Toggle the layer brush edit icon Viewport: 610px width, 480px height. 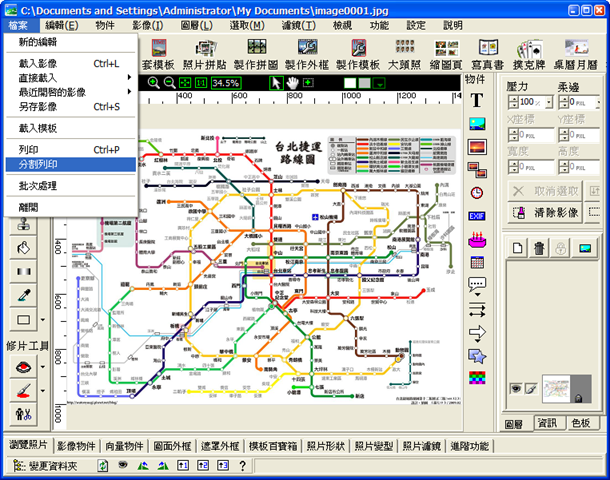531,388
